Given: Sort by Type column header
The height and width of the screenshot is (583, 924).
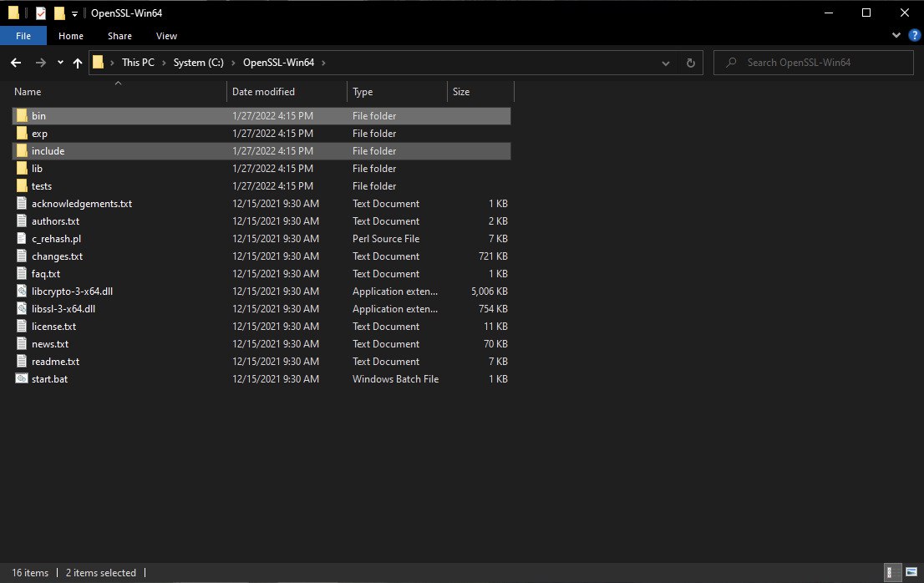Looking at the screenshot, I should point(397,91).
